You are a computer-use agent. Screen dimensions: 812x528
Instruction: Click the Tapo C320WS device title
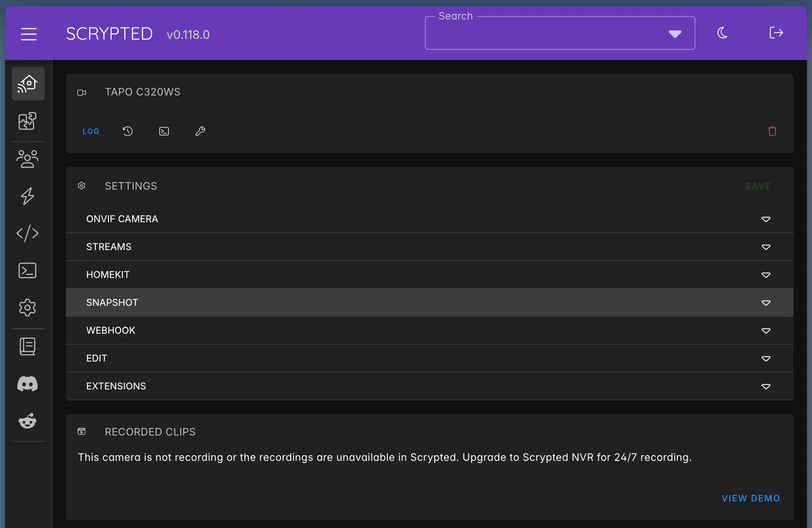pos(143,92)
